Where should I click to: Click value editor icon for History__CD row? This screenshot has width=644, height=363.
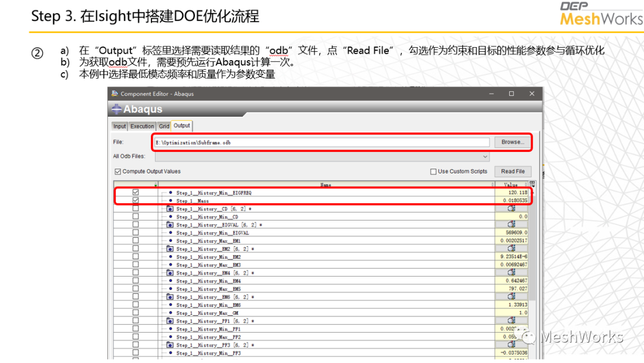[512, 208]
